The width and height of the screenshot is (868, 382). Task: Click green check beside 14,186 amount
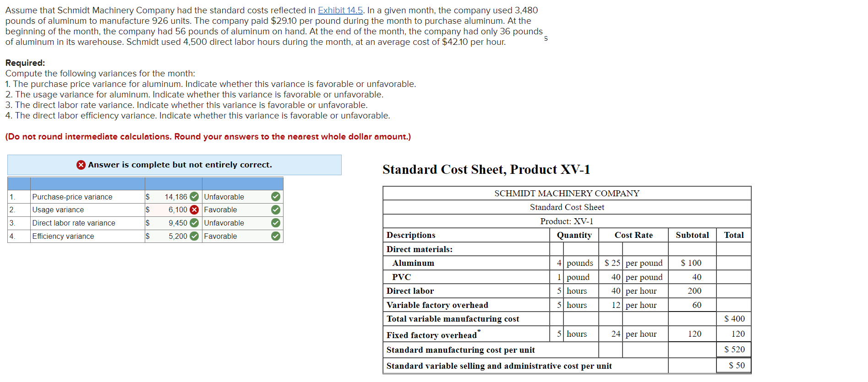194,197
